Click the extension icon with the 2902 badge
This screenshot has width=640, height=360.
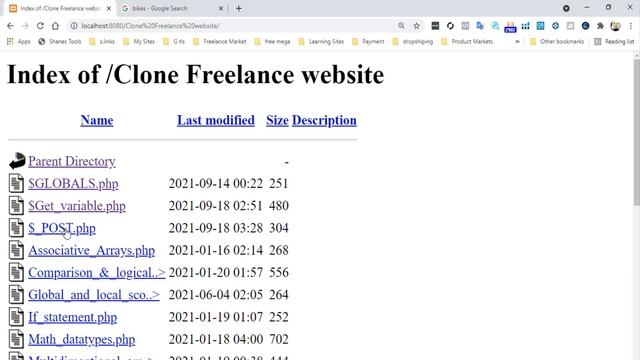pyautogui.click(x=510, y=27)
